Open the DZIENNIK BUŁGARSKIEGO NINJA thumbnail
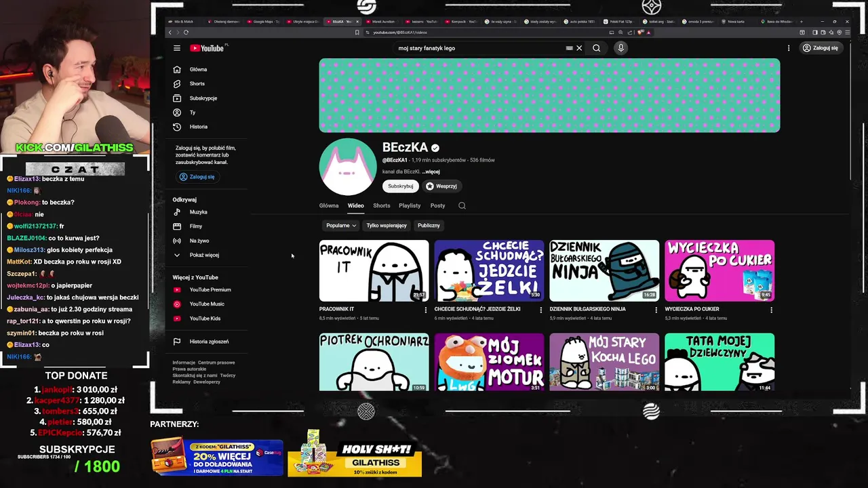This screenshot has width=868, height=488. pyautogui.click(x=604, y=270)
